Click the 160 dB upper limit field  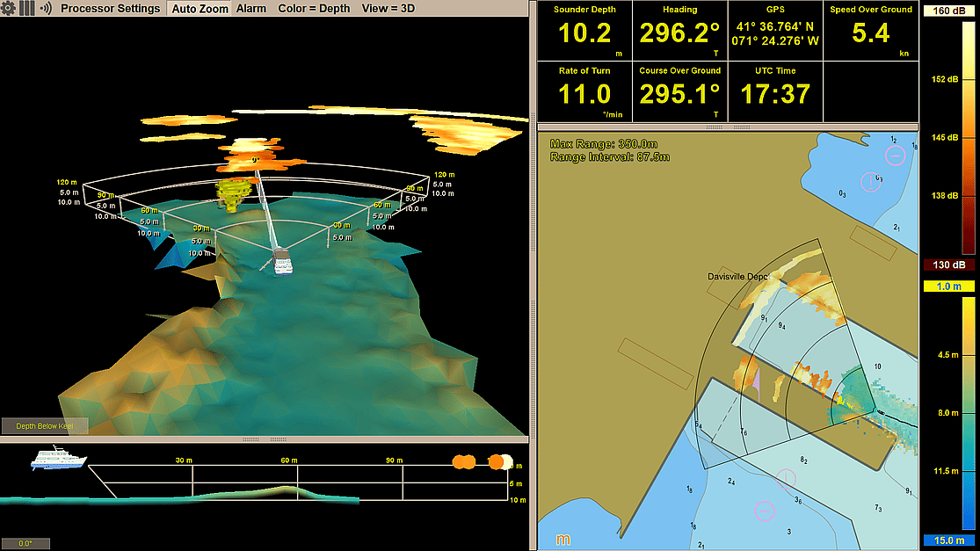[x=948, y=11]
